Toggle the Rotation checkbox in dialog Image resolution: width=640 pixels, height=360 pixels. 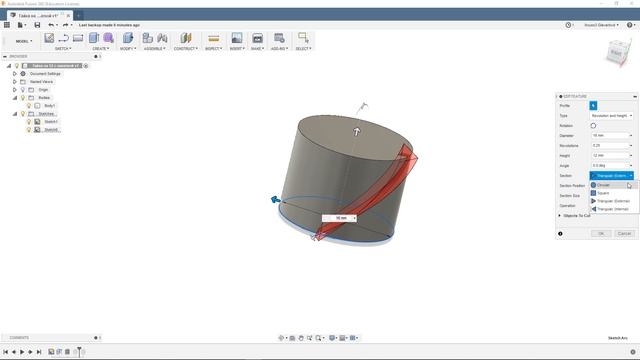point(593,126)
